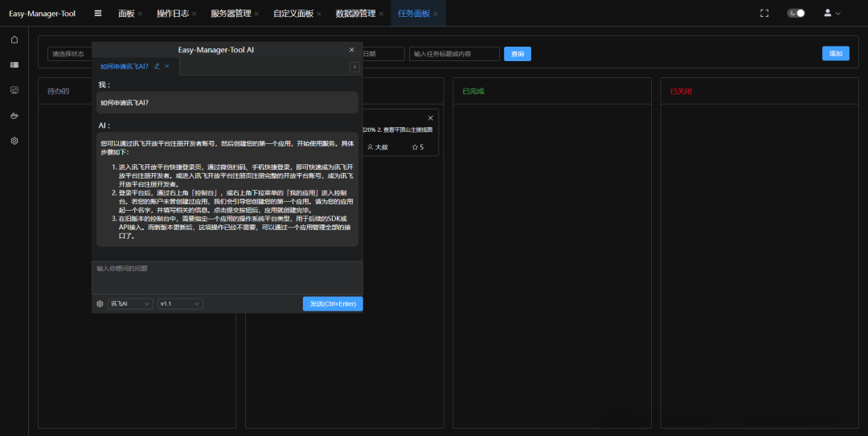
Task: Open the monitor chart icon in sidebar
Action: point(14,90)
